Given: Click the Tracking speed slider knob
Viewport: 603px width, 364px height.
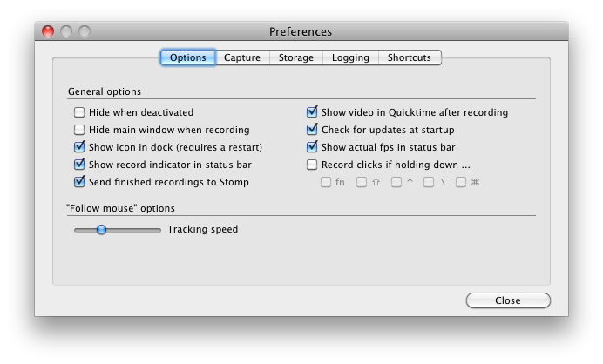Looking at the screenshot, I should click(x=101, y=230).
